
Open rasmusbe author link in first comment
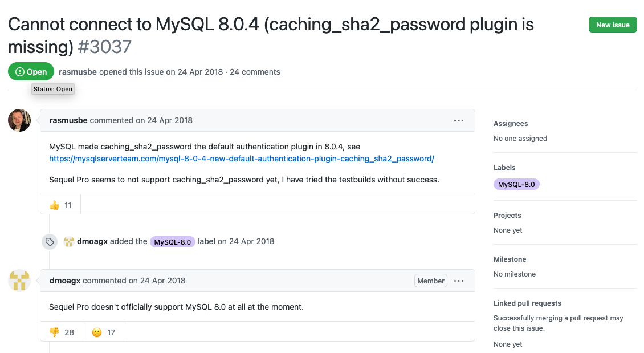click(x=68, y=120)
